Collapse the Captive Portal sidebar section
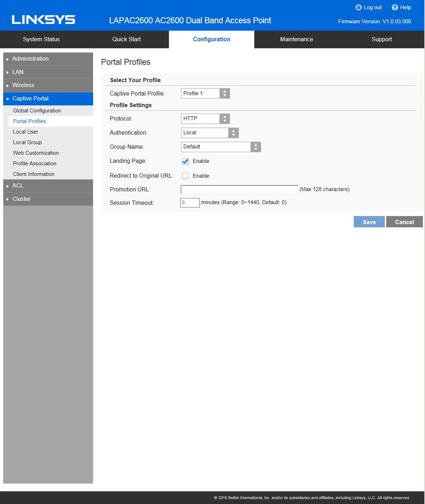 [48, 99]
